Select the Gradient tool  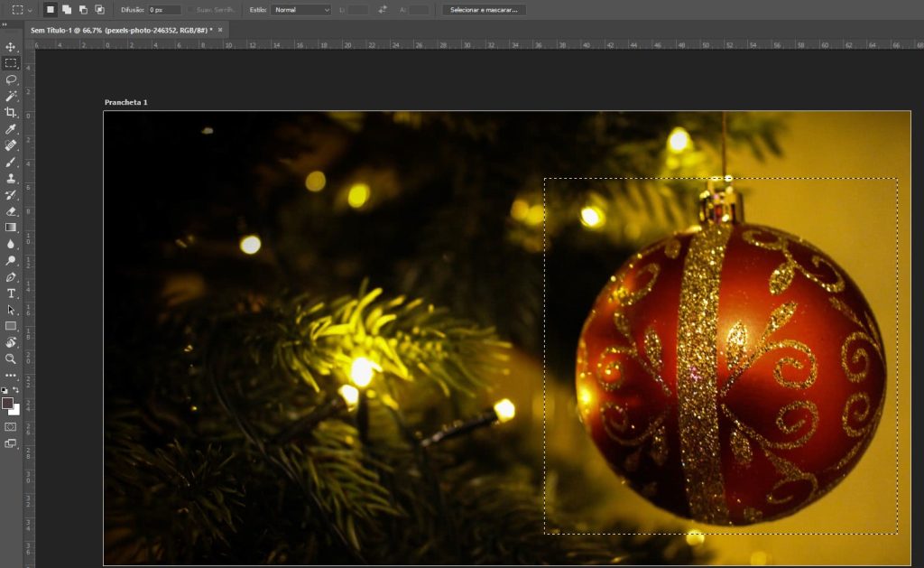(11, 227)
